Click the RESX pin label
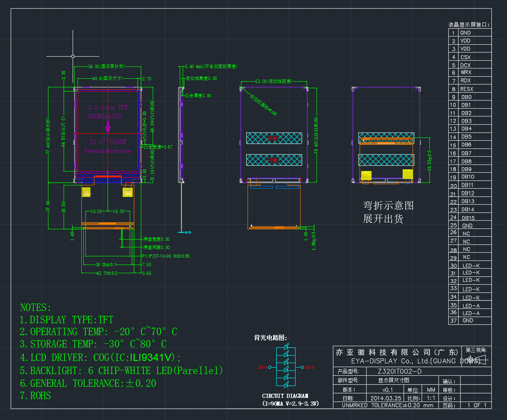This screenshot has height=420, width=507. click(x=467, y=89)
